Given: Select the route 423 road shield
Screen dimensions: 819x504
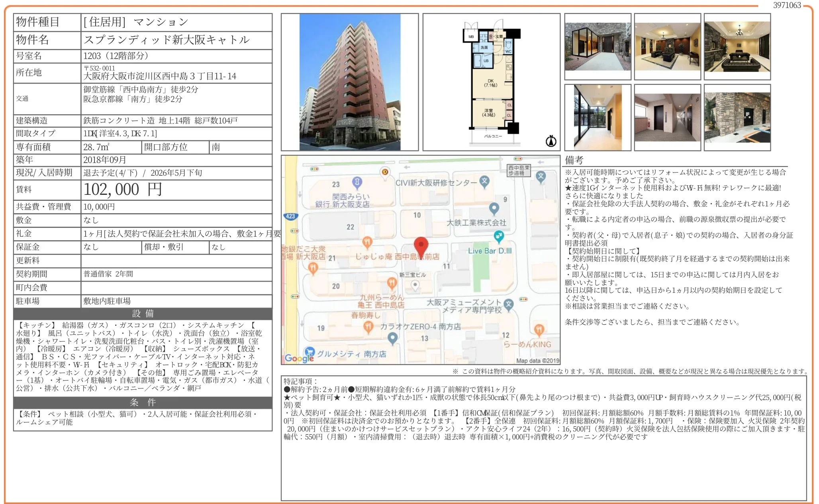Looking at the screenshot, I should tap(290, 216).
